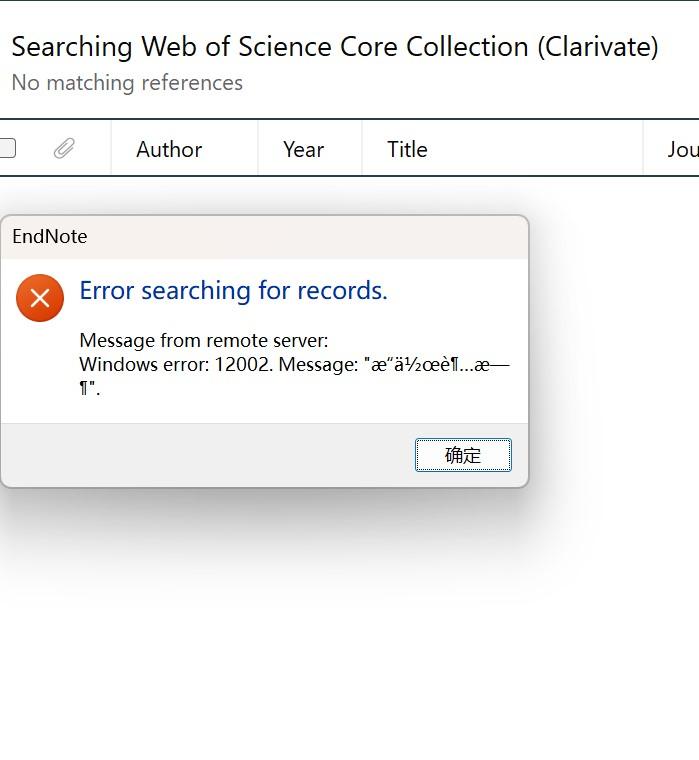Image resolution: width=699 pixels, height=760 pixels.
Task: Toggle the select-all references checkbox
Action: pos(7,149)
